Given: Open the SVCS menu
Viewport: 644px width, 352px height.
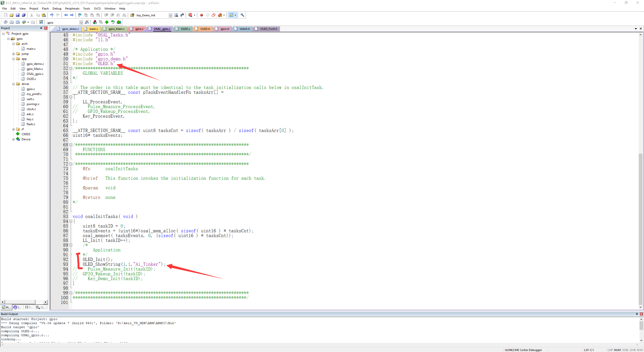Looking at the screenshot, I should [x=97, y=9].
